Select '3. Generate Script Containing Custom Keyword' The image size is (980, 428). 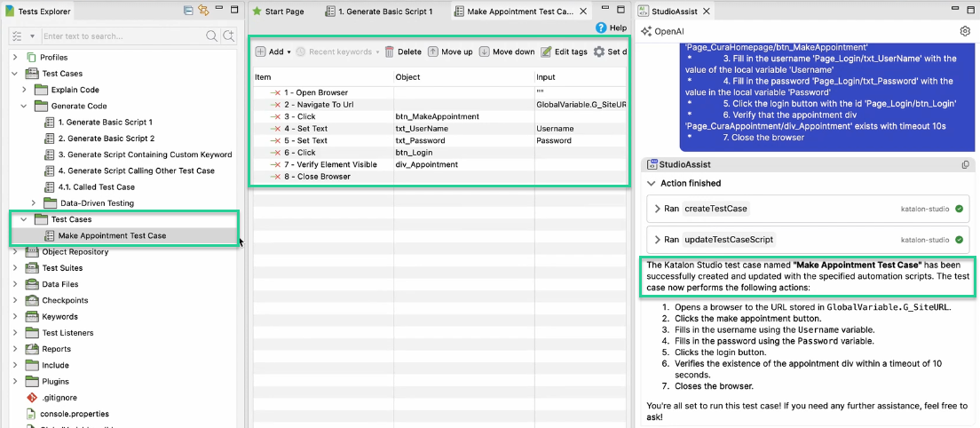tap(145, 155)
